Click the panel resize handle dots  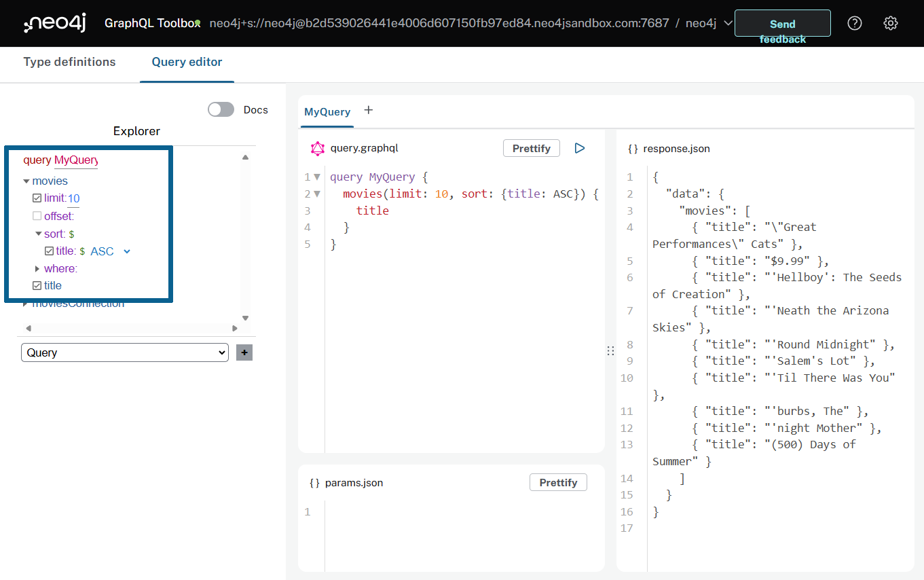pos(610,350)
